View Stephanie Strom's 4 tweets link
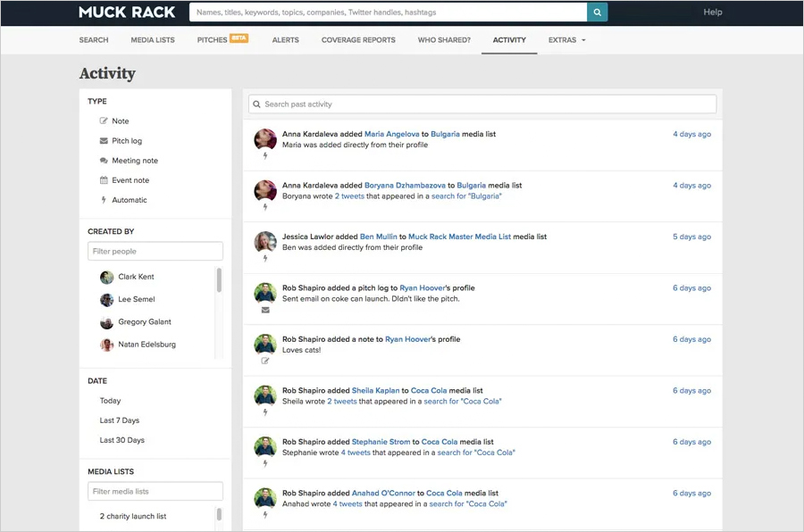 [x=356, y=453]
